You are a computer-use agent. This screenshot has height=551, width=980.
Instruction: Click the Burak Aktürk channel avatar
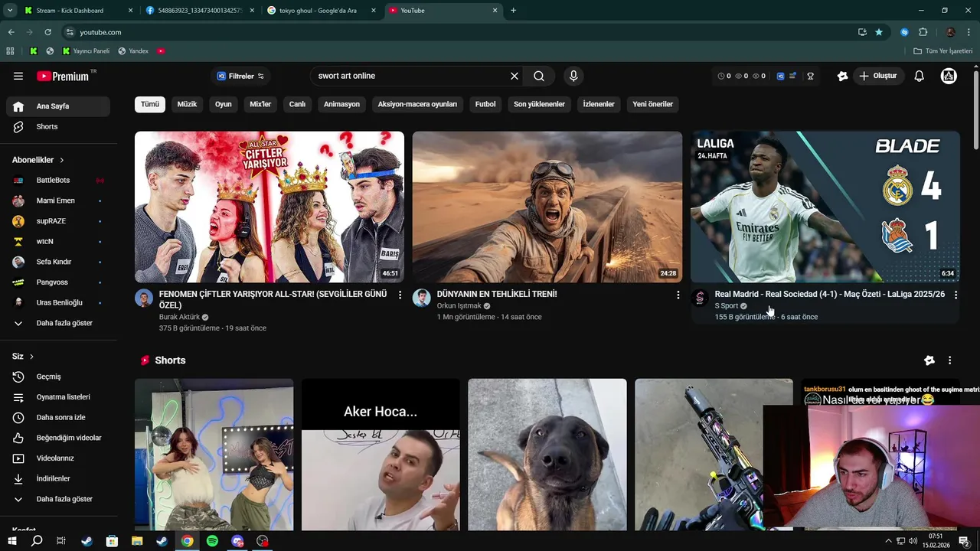click(x=144, y=298)
